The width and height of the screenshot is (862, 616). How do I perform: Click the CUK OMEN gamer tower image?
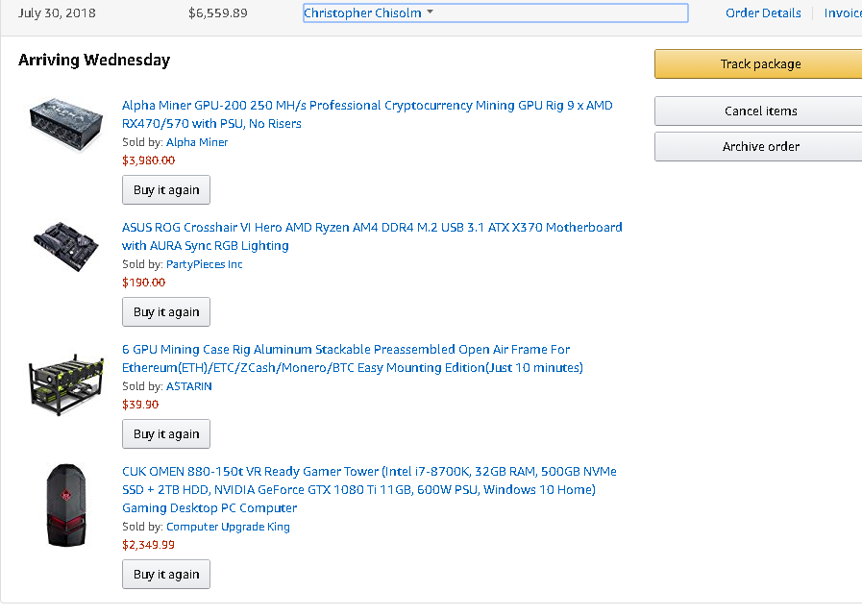point(66,505)
